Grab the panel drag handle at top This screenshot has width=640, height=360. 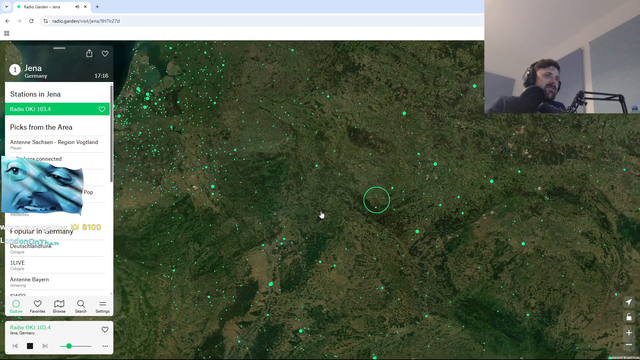pyautogui.click(x=59, y=48)
